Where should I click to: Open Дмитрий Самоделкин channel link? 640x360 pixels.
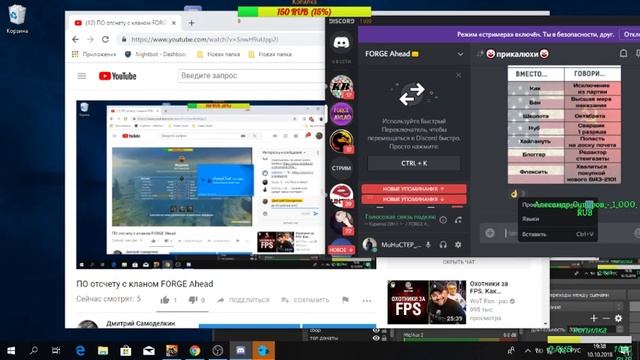pos(140,323)
